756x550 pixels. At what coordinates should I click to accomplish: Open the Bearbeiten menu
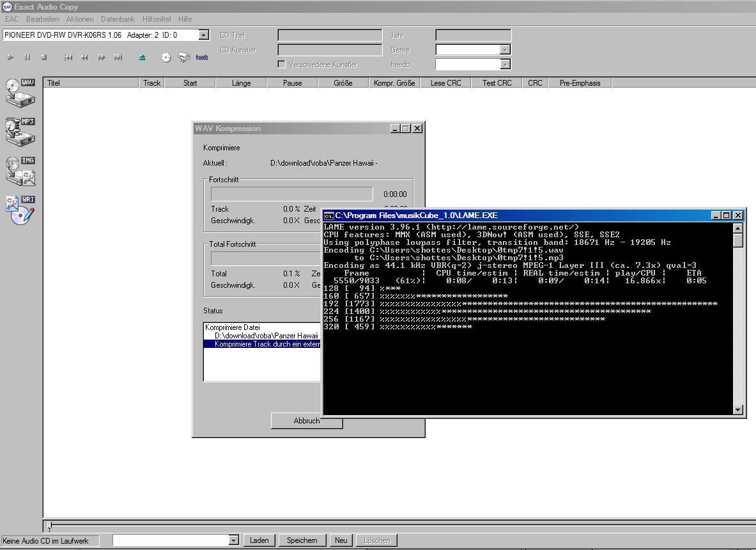42,19
